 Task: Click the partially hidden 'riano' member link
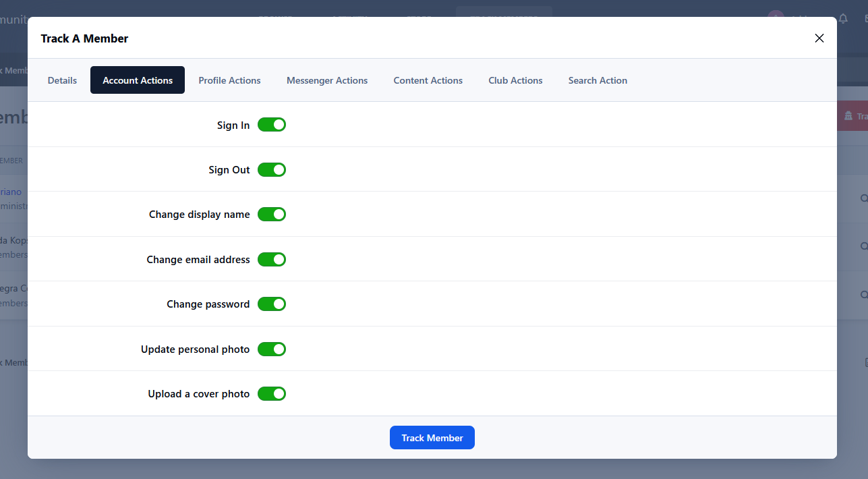coord(11,192)
